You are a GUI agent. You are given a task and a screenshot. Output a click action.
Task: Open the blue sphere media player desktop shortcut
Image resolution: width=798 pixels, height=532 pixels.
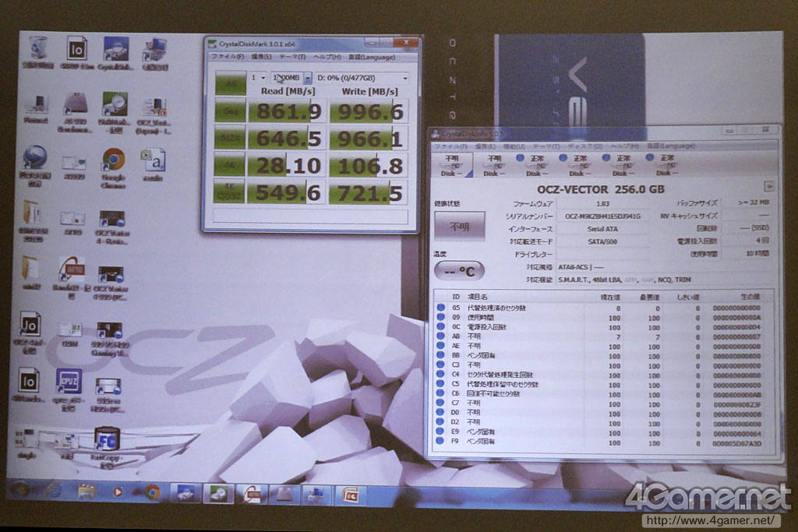tap(34, 165)
